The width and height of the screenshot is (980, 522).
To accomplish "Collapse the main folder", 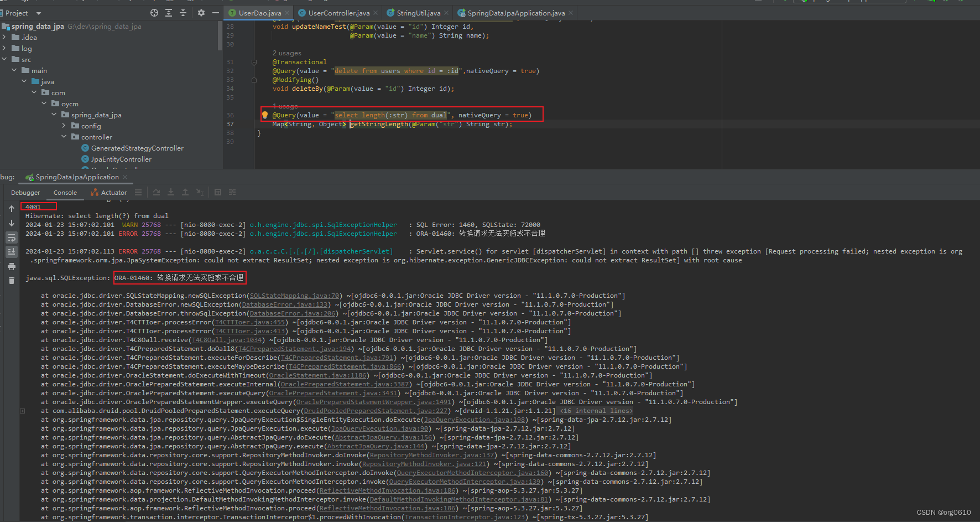I will click(x=14, y=70).
